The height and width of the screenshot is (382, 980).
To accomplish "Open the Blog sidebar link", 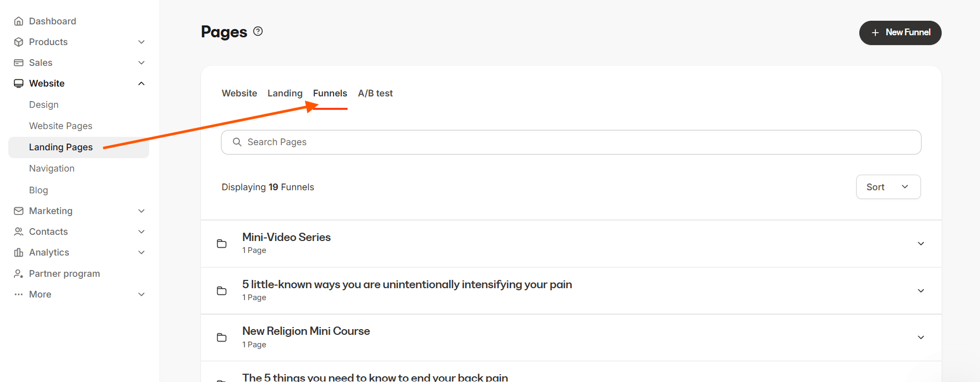I will pyautogui.click(x=38, y=190).
